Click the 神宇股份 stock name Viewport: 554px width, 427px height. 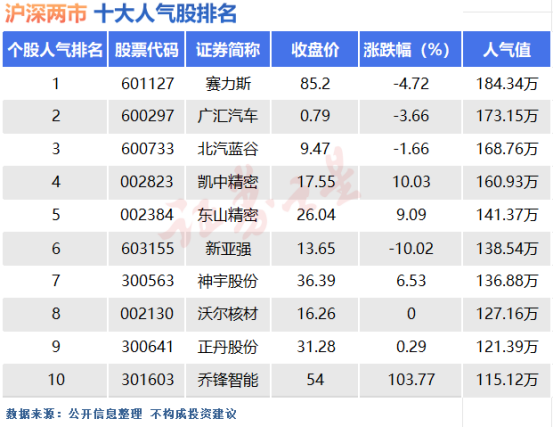(x=228, y=281)
